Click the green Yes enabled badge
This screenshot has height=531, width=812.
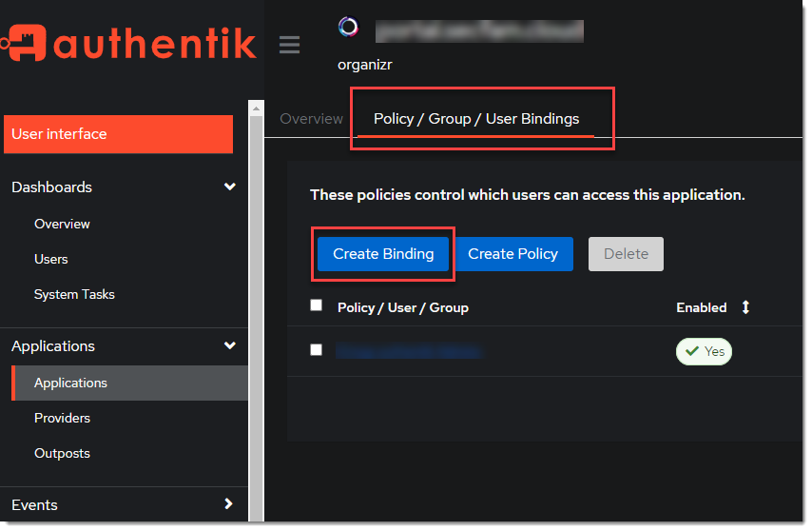pyautogui.click(x=704, y=352)
